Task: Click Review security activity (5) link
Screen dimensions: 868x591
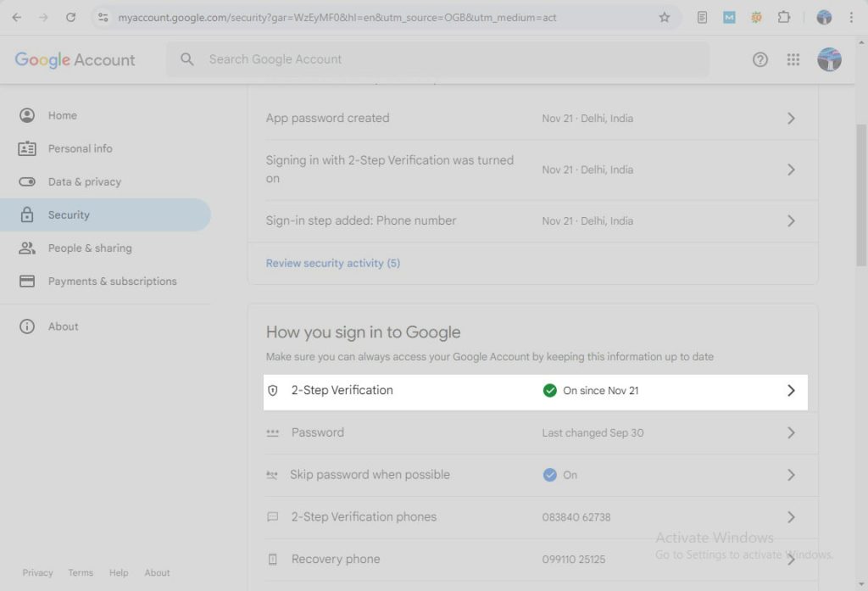Action: point(332,263)
